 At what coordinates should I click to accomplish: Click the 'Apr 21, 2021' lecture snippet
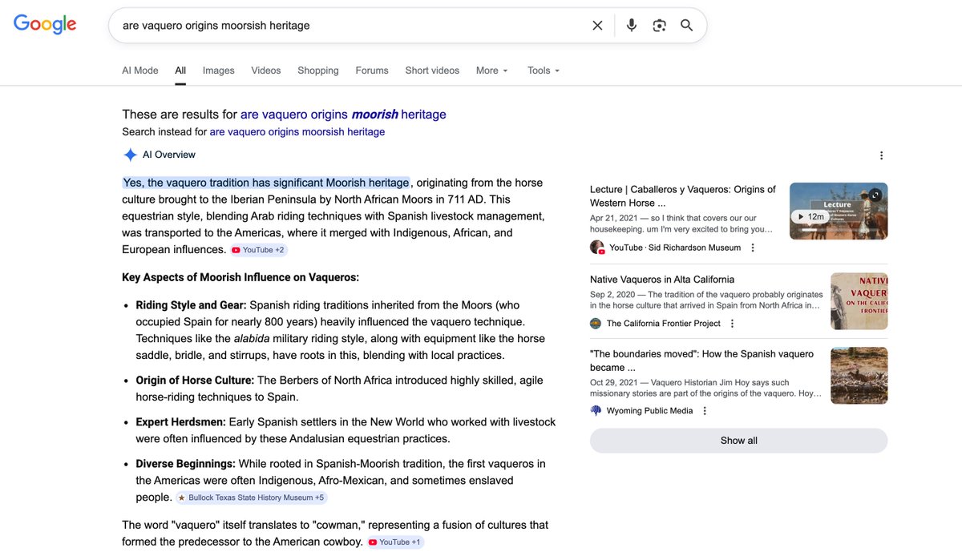(x=681, y=224)
